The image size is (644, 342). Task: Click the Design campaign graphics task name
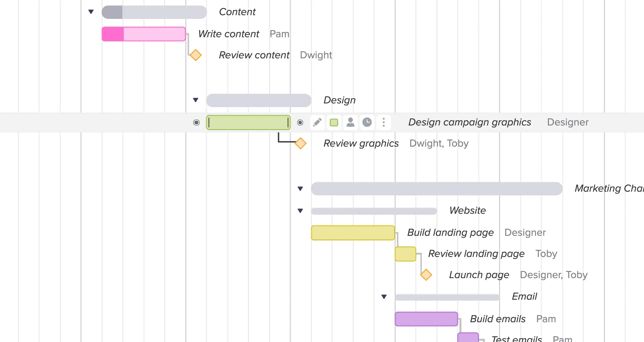pyautogui.click(x=469, y=122)
